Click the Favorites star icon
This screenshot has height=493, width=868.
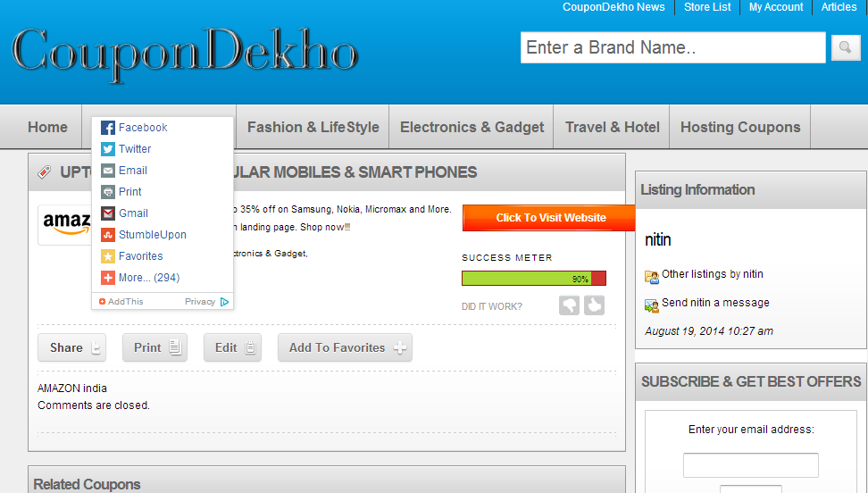click(x=108, y=256)
